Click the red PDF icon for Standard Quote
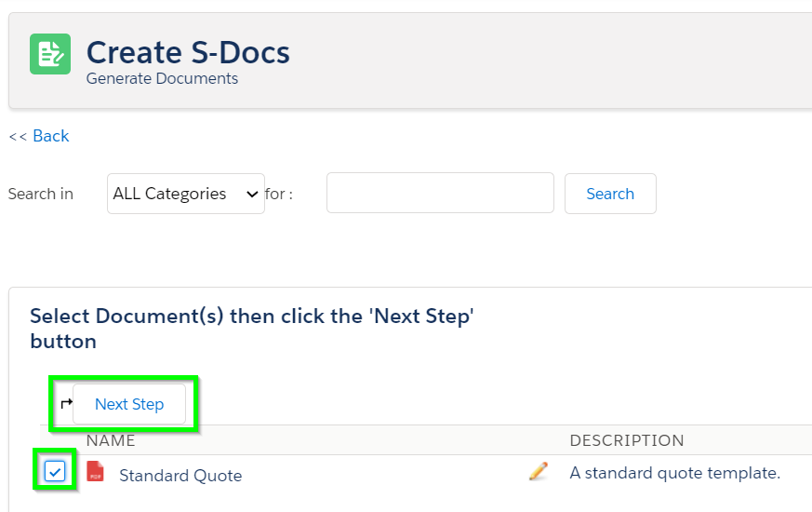The image size is (812, 512). point(95,471)
